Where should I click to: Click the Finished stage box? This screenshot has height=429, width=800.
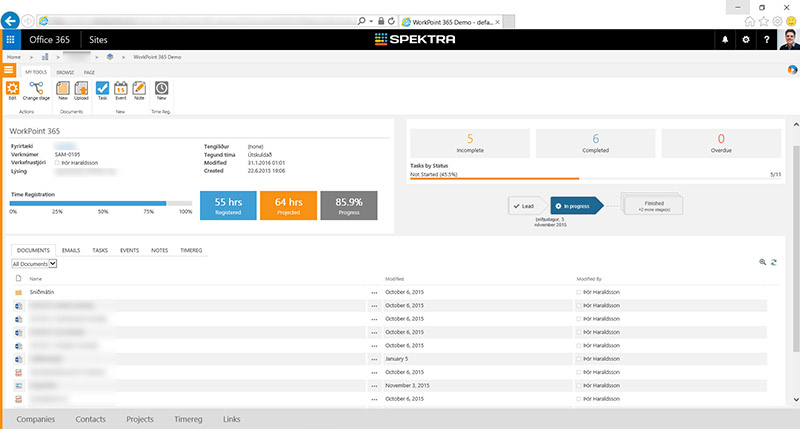tap(654, 206)
